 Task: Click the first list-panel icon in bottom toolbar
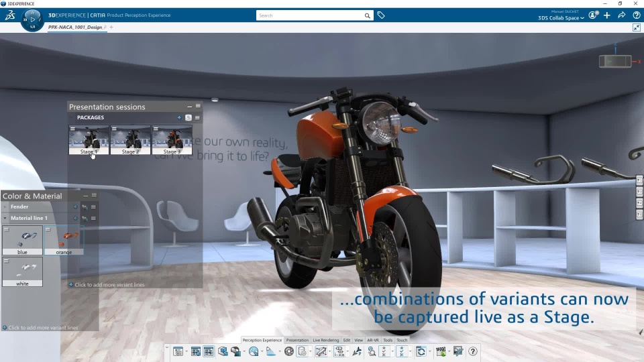178,351
